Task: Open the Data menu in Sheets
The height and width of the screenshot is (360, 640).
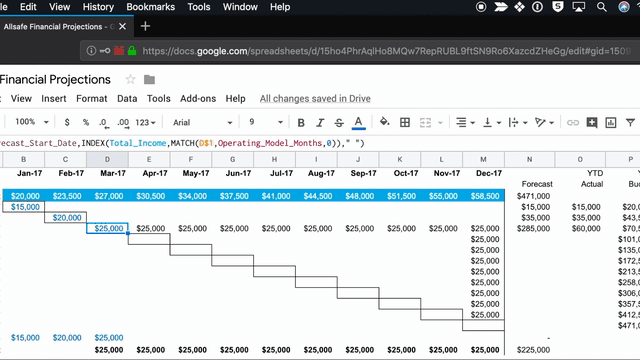Action: (x=127, y=98)
